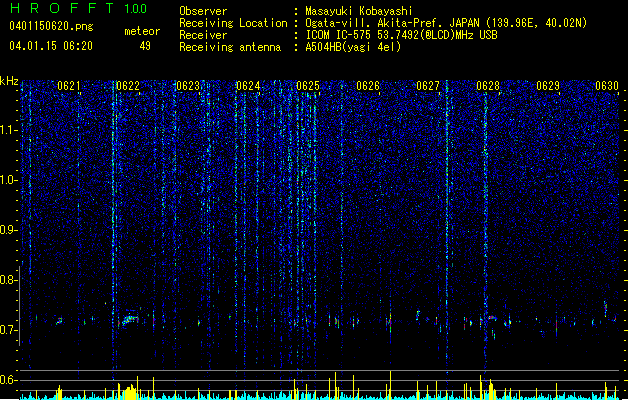Viewport: 629px width, 400px height.
Task: Click the ICOM IC-575 receiver value
Action: point(401,35)
